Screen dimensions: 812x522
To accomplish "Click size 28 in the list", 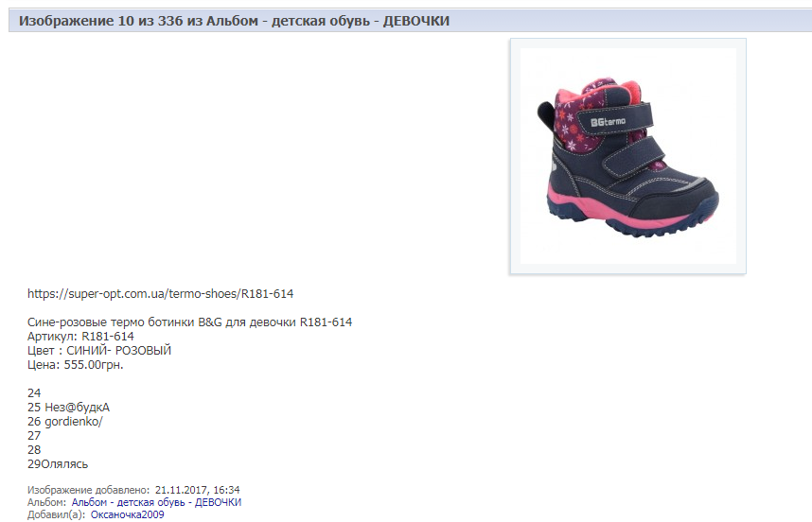I will 34,449.
